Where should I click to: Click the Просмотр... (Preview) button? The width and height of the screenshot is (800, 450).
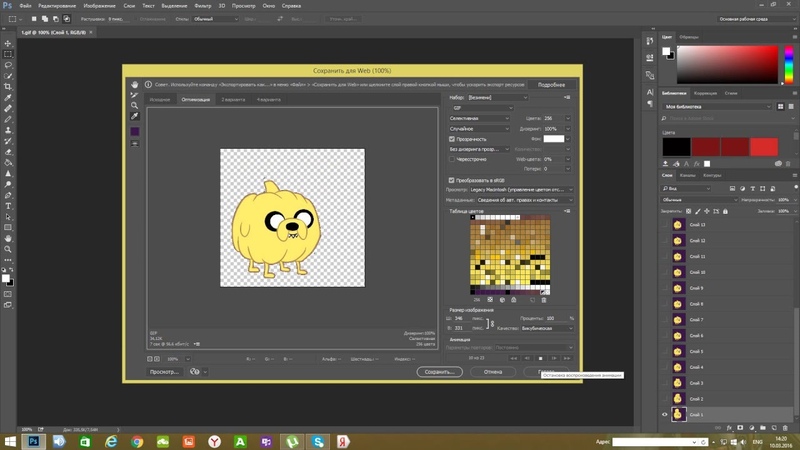point(165,371)
